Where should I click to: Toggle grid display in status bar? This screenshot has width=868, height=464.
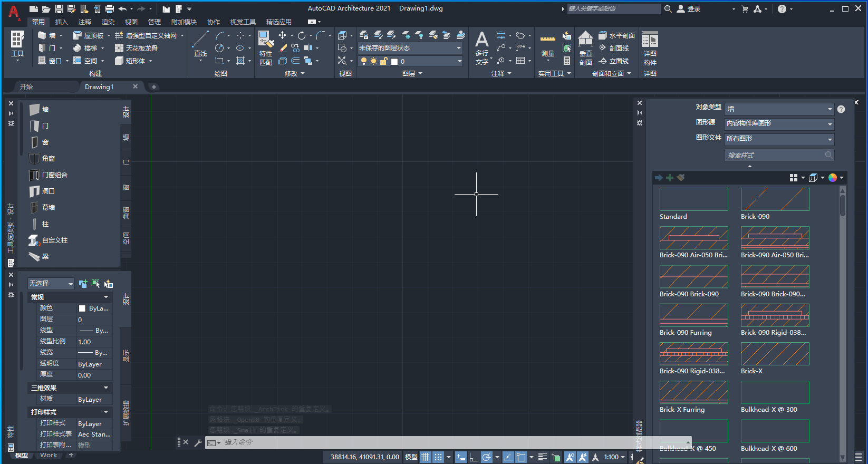425,457
